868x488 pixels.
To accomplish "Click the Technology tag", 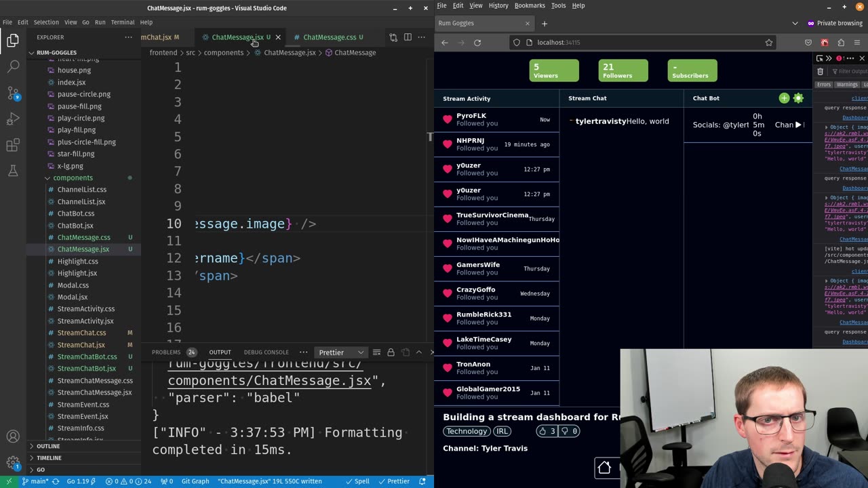I will (467, 431).
